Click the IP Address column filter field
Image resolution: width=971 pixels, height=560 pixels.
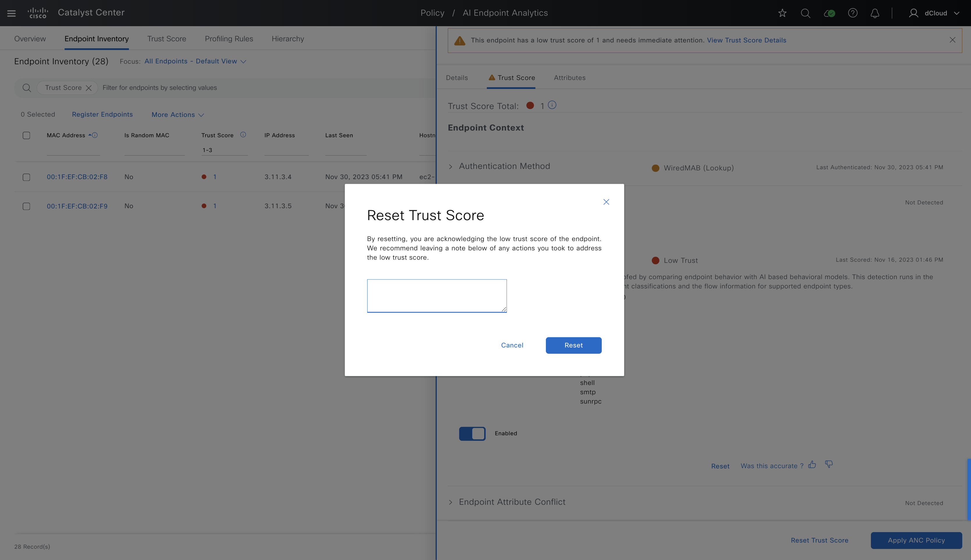tap(286, 150)
